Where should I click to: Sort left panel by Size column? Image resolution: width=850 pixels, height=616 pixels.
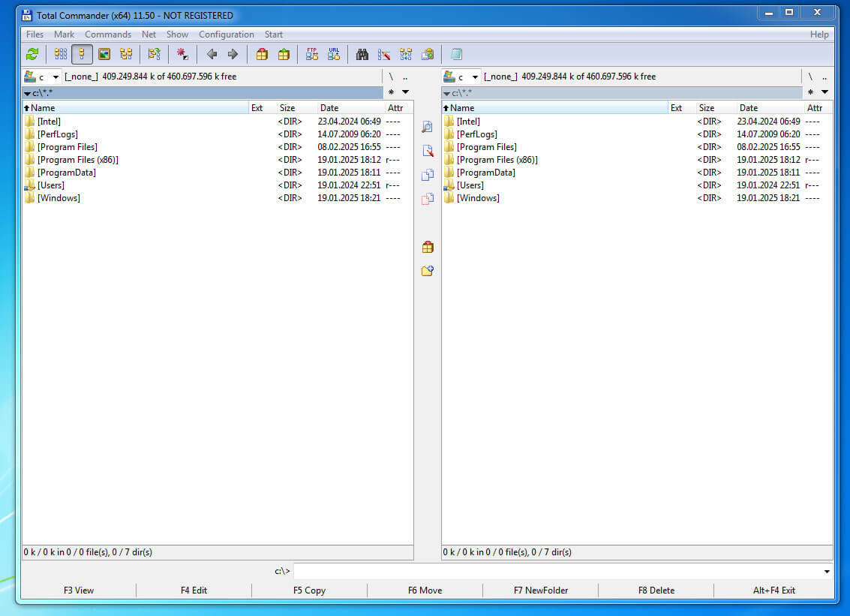pyautogui.click(x=296, y=108)
